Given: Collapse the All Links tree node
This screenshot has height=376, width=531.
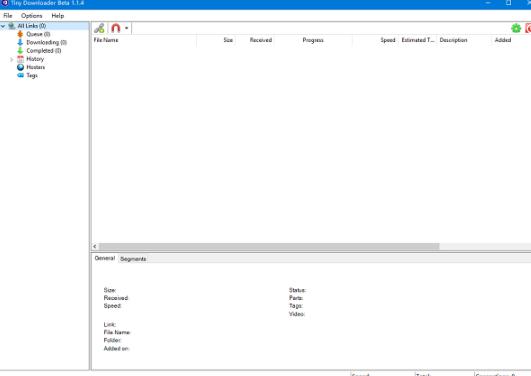Looking at the screenshot, I should click(3, 26).
